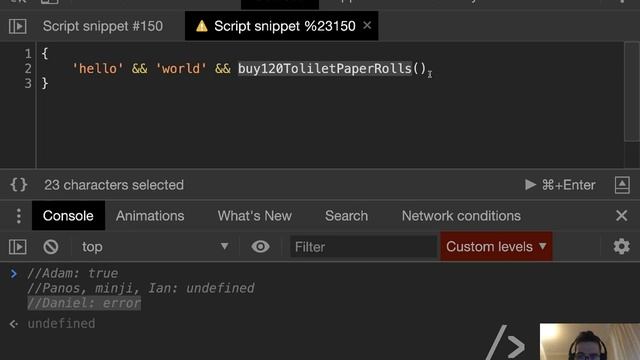Click line number 3 in the gutter
Image resolution: width=640 pixels, height=360 pixels.
(x=28, y=84)
